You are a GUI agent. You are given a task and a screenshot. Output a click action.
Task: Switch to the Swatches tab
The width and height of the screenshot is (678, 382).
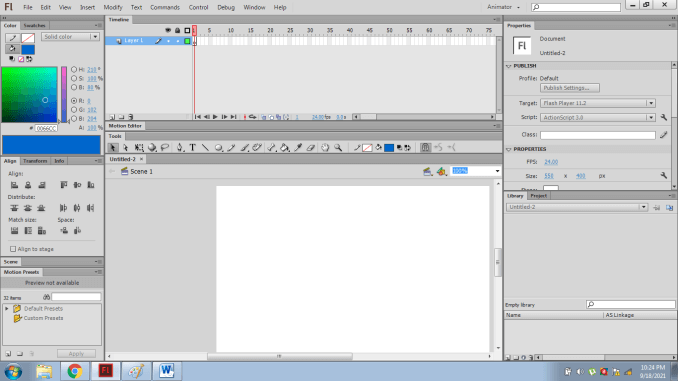35,26
